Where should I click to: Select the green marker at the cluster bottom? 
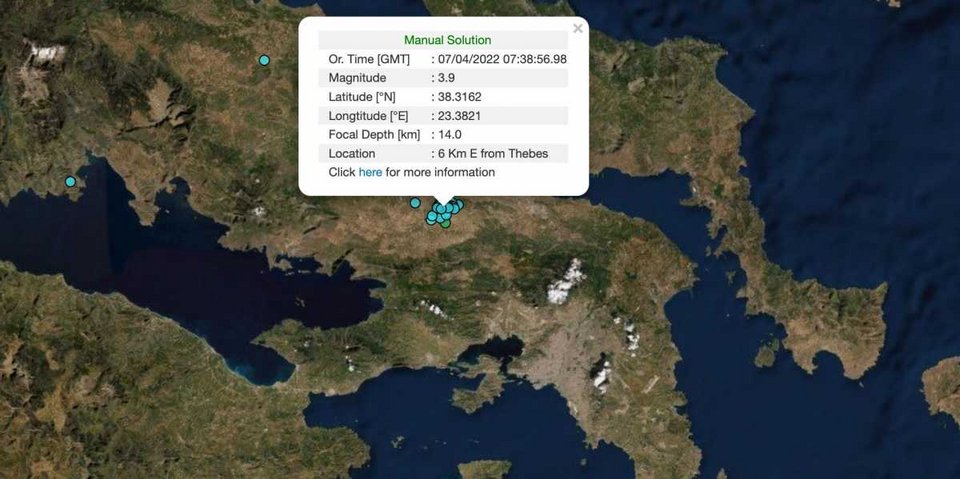tap(445, 223)
